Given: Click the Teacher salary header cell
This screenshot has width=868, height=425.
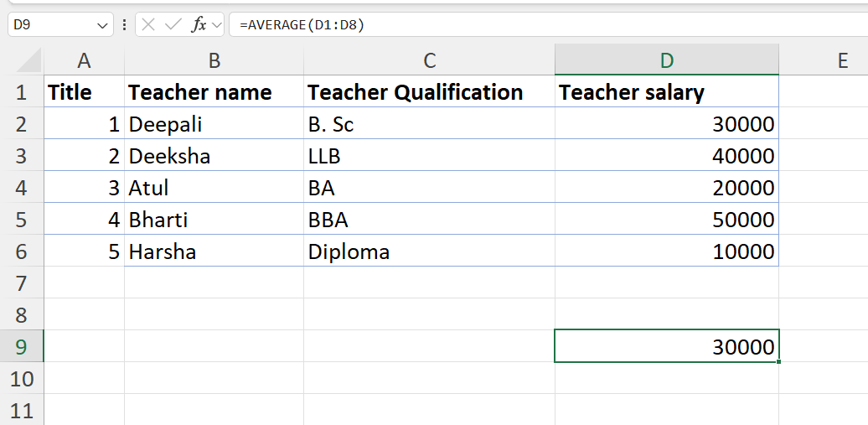Looking at the screenshot, I should pyautogui.click(x=666, y=92).
